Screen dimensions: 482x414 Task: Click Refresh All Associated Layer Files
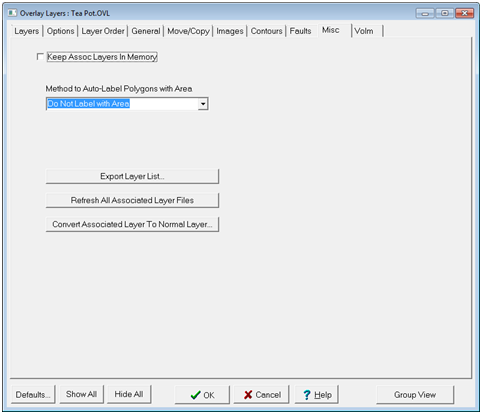tap(132, 200)
